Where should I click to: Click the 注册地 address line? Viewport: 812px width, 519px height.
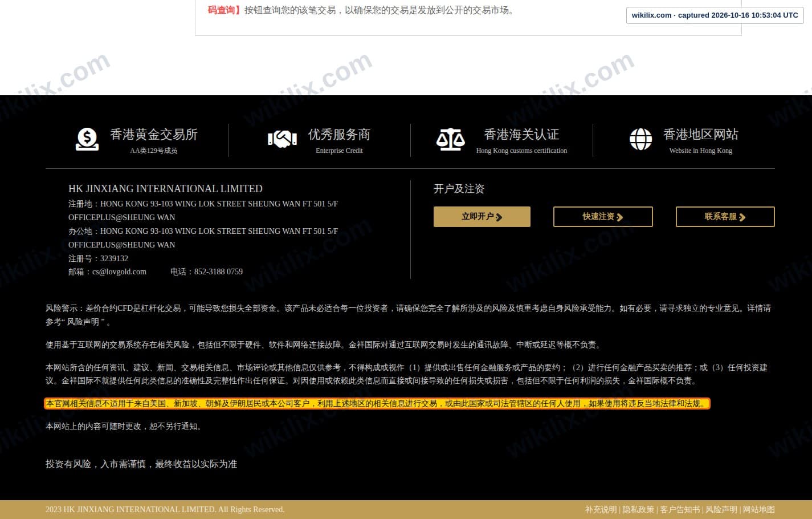tap(203, 210)
